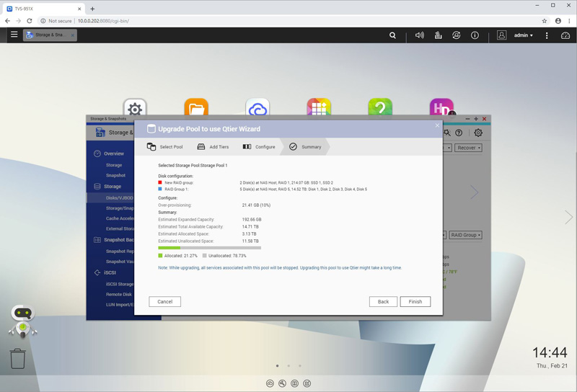Screen dimensions: 577x392
Task: Open the RAID Group dropdown
Action: click(x=465, y=235)
